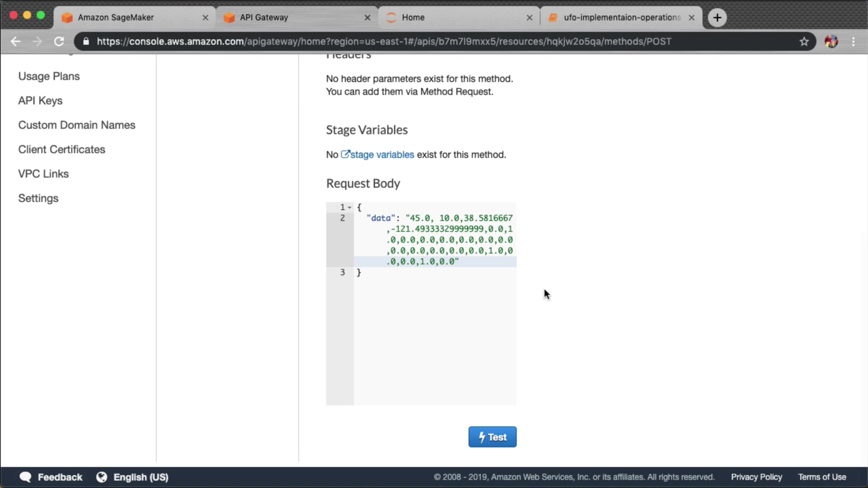Open new tab with plus icon
The image size is (868, 488).
717,18
